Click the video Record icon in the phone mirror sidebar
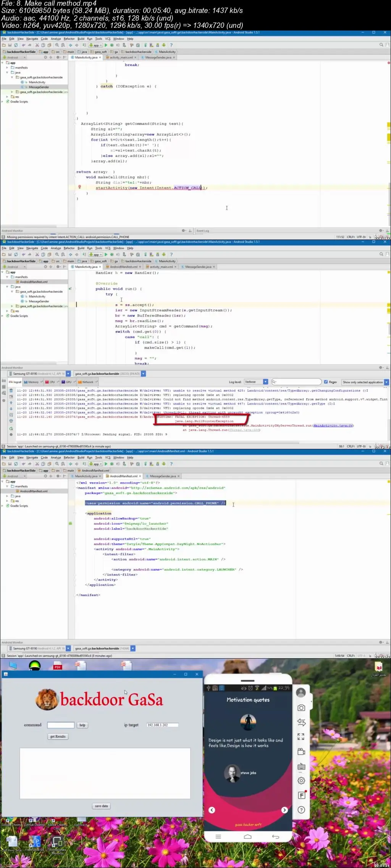This screenshot has width=391, height=868. pos(301,752)
